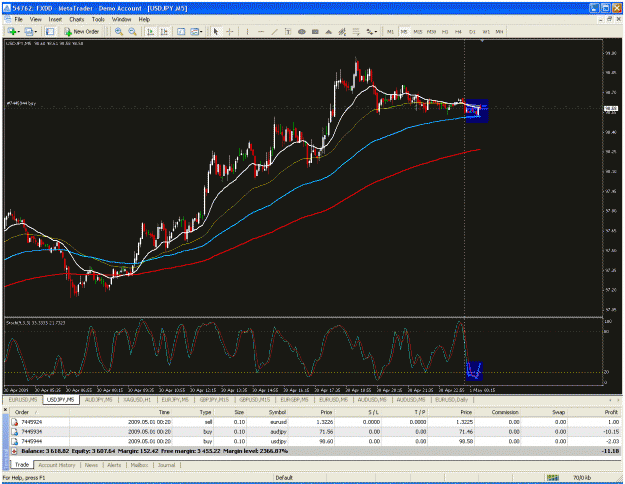Click the connection status bars icon
625x484 pixels.
tap(552, 478)
